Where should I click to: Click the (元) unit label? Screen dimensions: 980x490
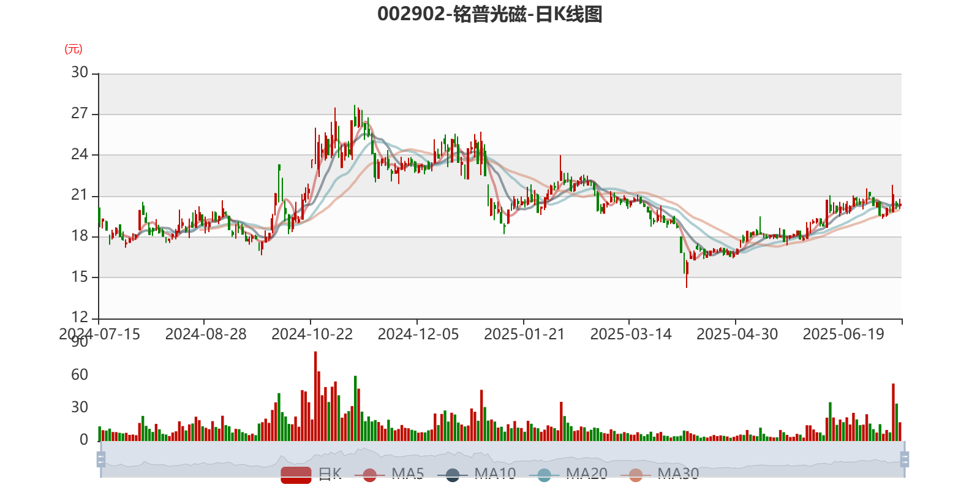pyautogui.click(x=73, y=49)
